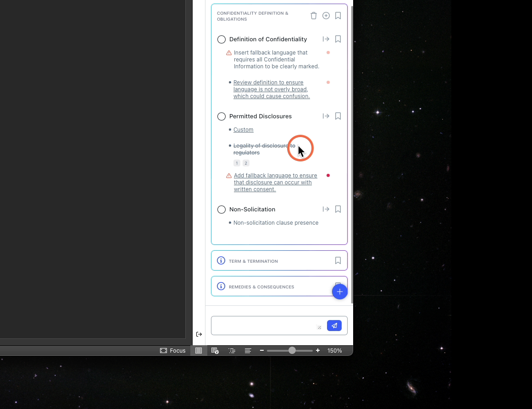Open info for Term & Termination
The width and height of the screenshot is (532, 409).
click(x=221, y=260)
